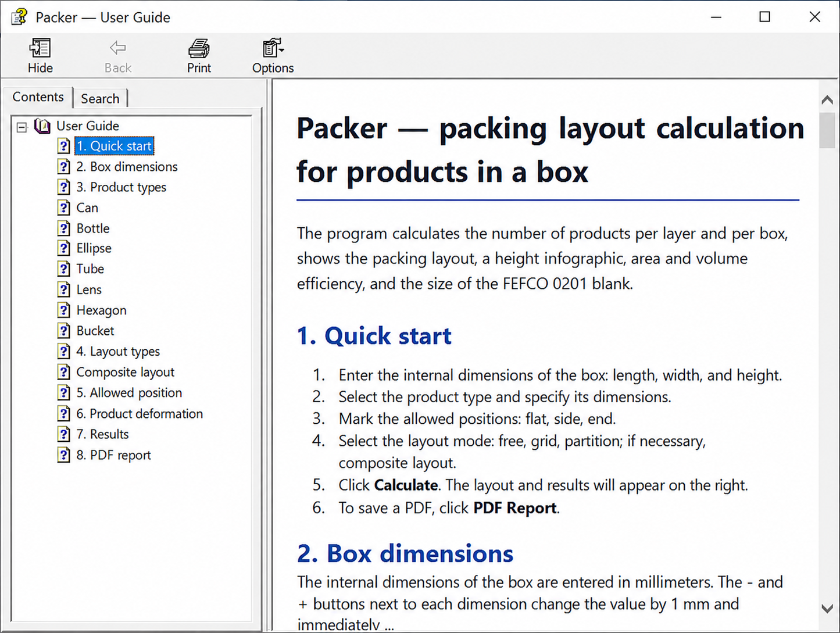This screenshot has height=633, width=840.
Task: Open the '6. Product deformation' topic
Action: (x=140, y=414)
